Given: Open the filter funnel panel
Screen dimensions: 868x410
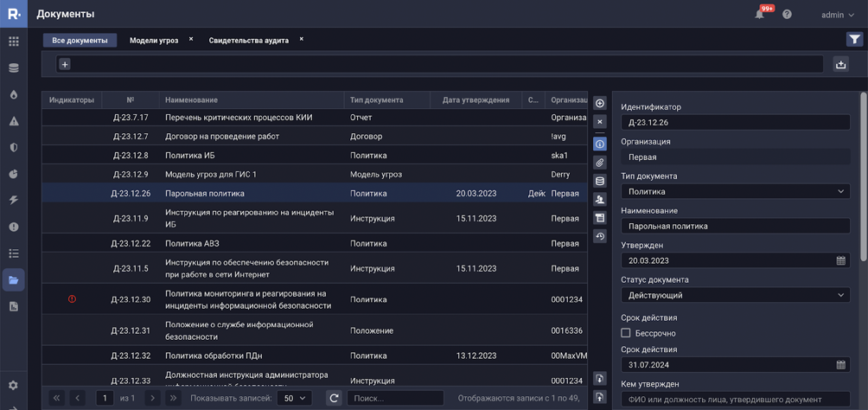Looking at the screenshot, I should [854, 39].
